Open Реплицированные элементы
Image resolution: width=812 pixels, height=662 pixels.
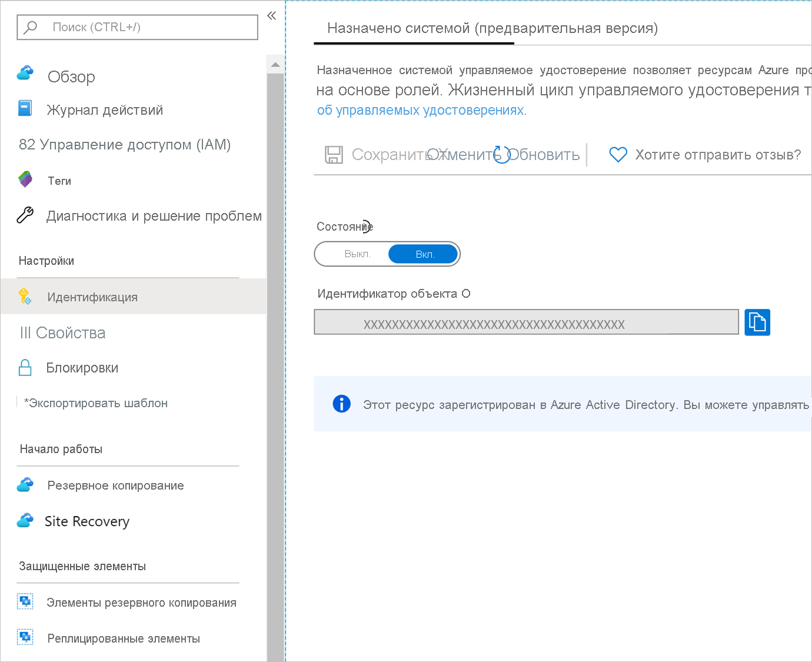tap(122, 638)
